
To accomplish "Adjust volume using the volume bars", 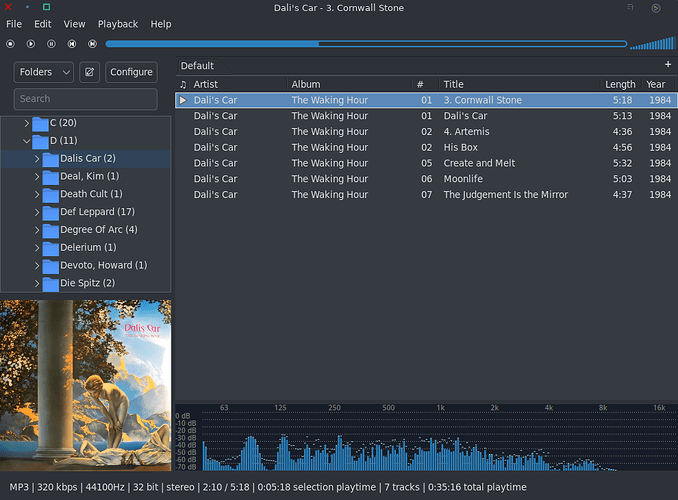I will 651,43.
